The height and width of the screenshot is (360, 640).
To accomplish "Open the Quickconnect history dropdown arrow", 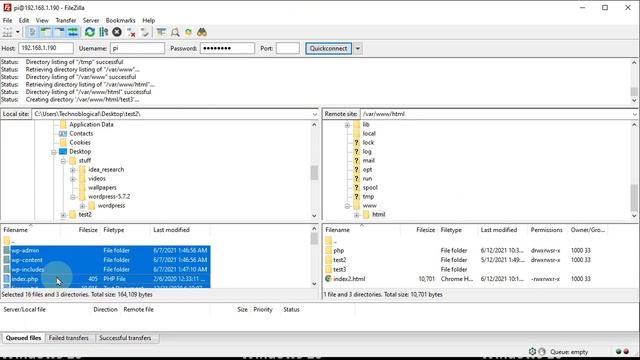I will pyautogui.click(x=358, y=48).
